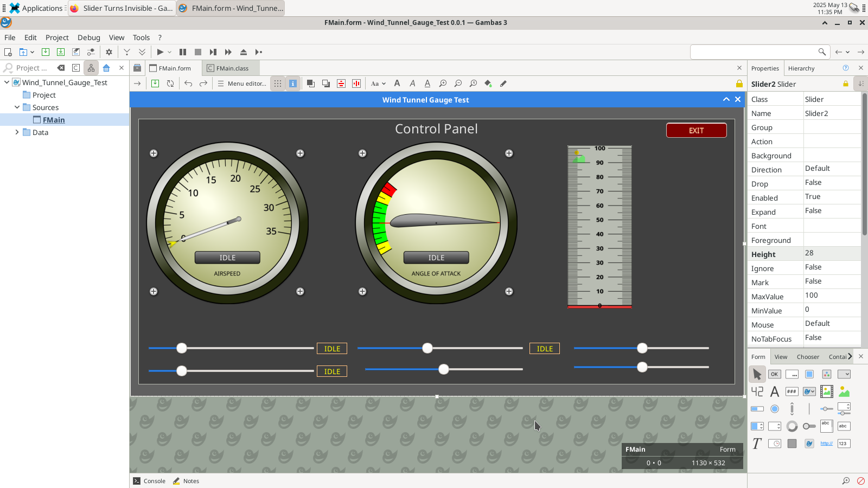Select the LCD number control icon
Screen dimensions: 868x488
757,391
